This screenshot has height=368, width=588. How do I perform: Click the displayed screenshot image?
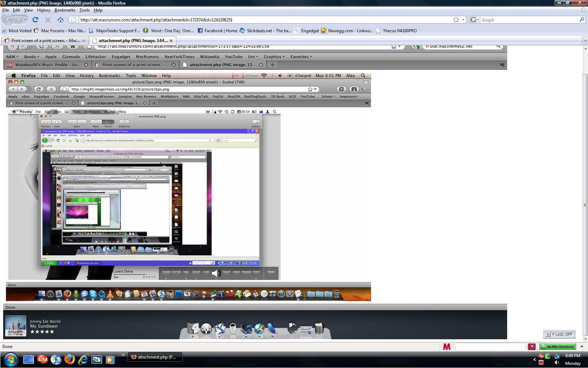[x=255, y=193]
